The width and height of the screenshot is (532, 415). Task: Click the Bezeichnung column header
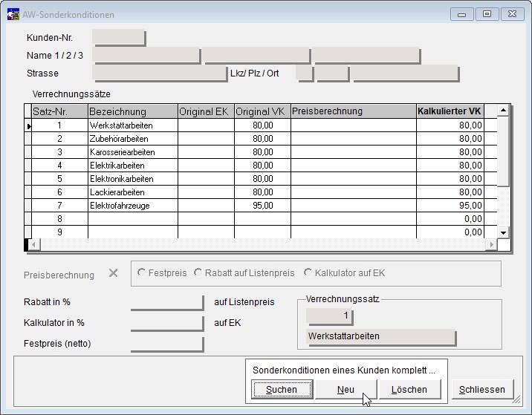[x=133, y=111]
